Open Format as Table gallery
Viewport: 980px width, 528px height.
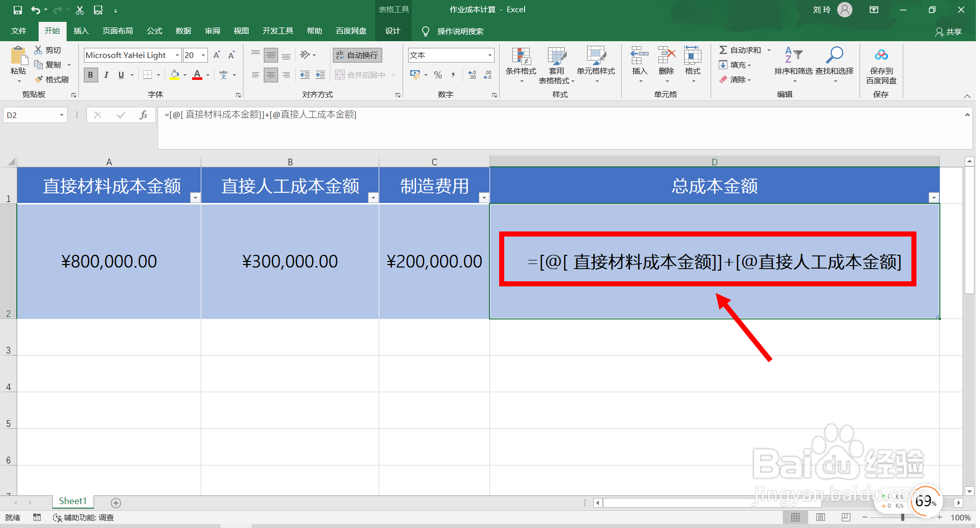click(x=557, y=65)
